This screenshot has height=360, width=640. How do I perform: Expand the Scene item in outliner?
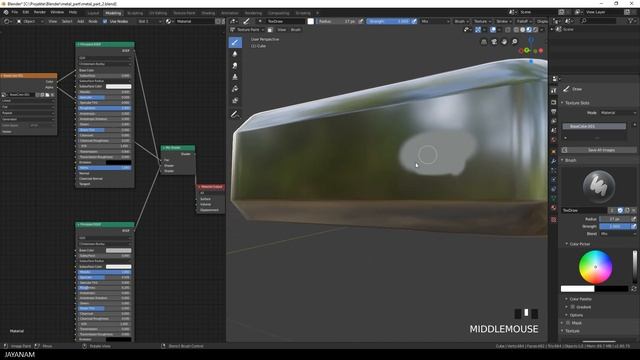coord(552,29)
